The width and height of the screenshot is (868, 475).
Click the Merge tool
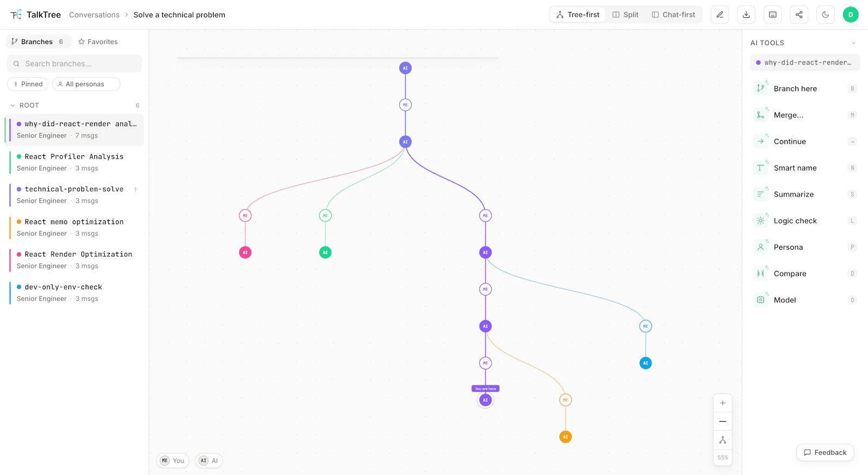pos(805,115)
